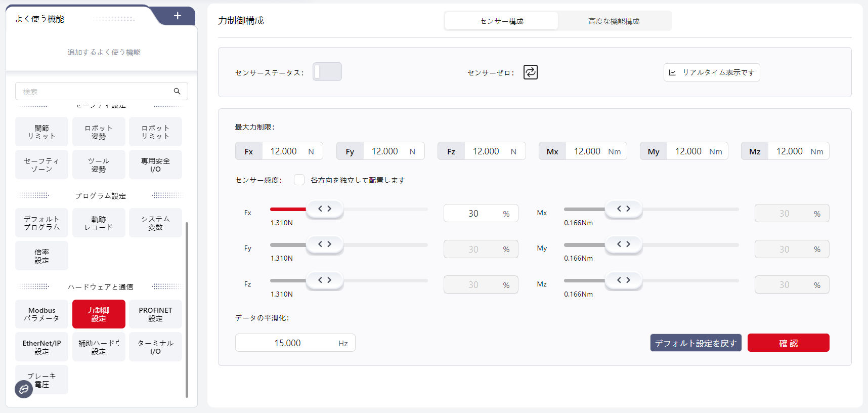Screen dimensions: 868x413
Task: Click the floating link icon at bottom-left
Action: tap(24, 389)
